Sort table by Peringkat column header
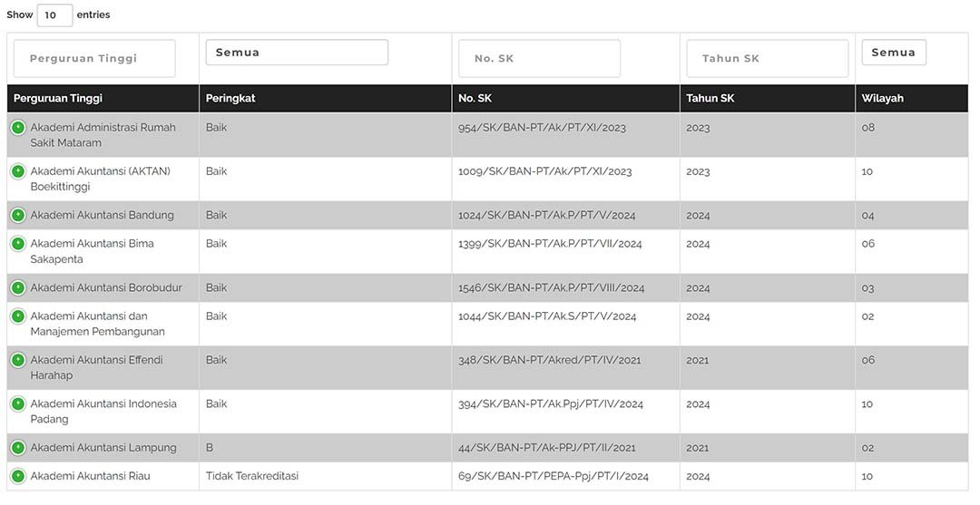This screenshot has height=505, width=980. click(230, 98)
